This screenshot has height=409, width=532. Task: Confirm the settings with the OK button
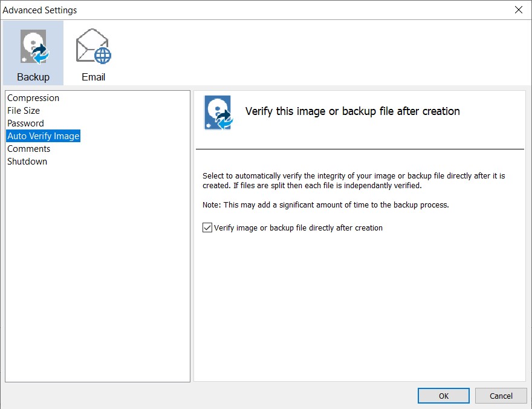coord(444,396)
